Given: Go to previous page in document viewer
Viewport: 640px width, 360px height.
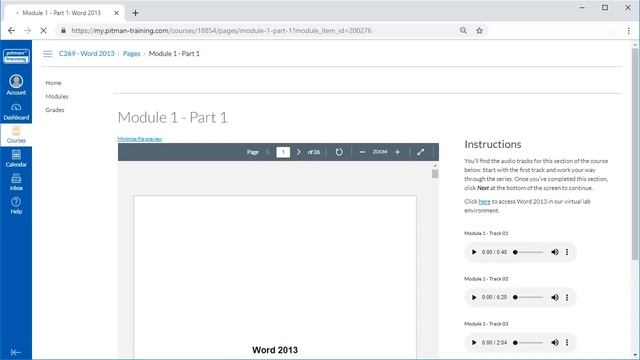Looking at the screenshot, I should point(267,152).
